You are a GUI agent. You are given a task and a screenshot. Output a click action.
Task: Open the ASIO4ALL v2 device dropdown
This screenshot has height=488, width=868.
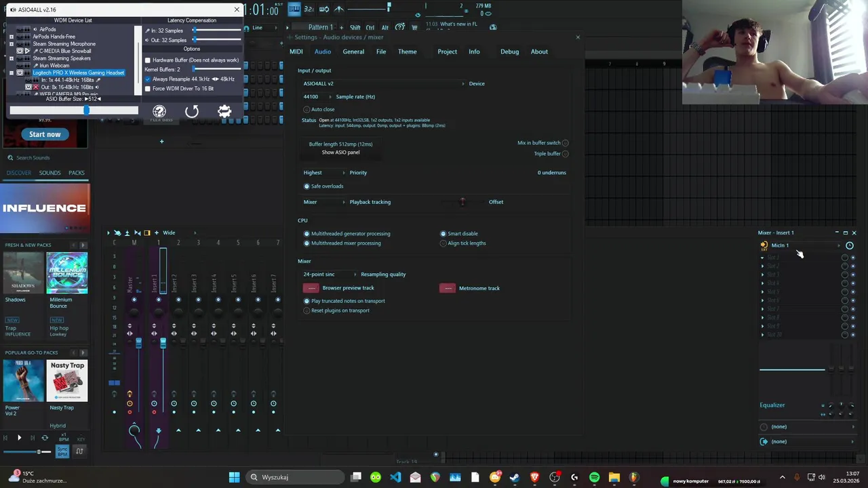coord(383,83)
